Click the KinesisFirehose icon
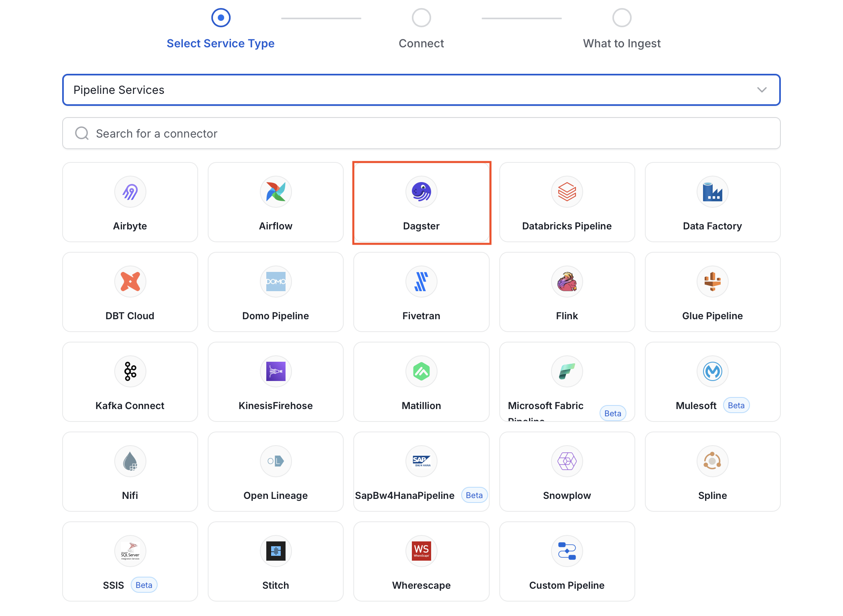The height and width of the screenshot is (616, 843). [x=276, y=371]
